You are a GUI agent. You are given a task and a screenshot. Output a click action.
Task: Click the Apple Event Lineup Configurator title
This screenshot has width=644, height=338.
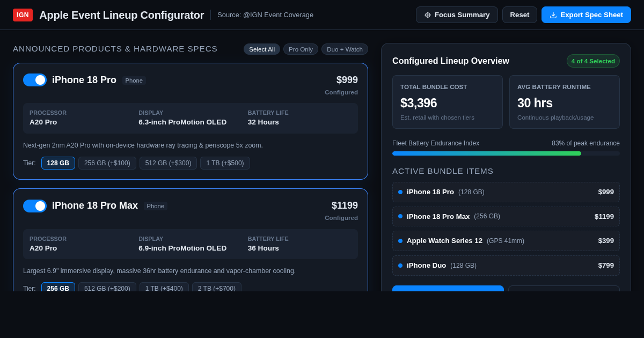122,15
